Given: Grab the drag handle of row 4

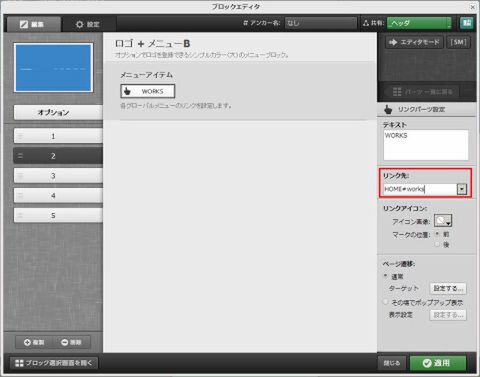Looking at the screenshot, I should click(20, 195).
